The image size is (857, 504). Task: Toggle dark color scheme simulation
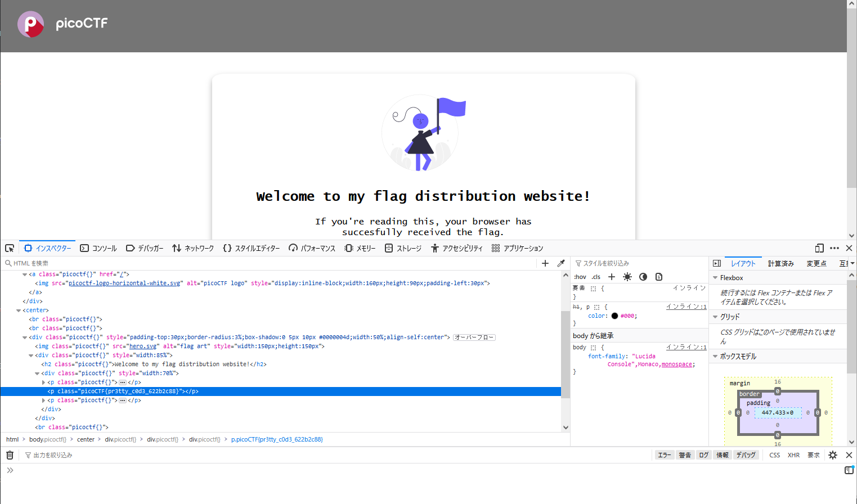(643, 277)
